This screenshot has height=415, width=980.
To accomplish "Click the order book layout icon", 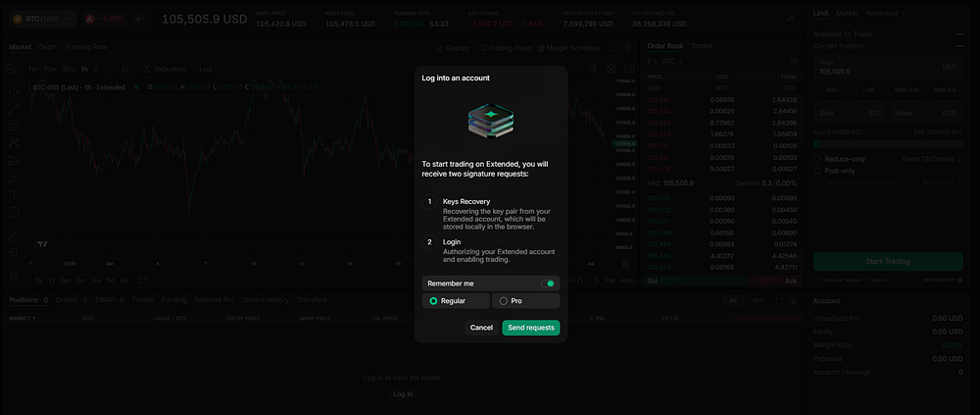I will pos(793,62).
